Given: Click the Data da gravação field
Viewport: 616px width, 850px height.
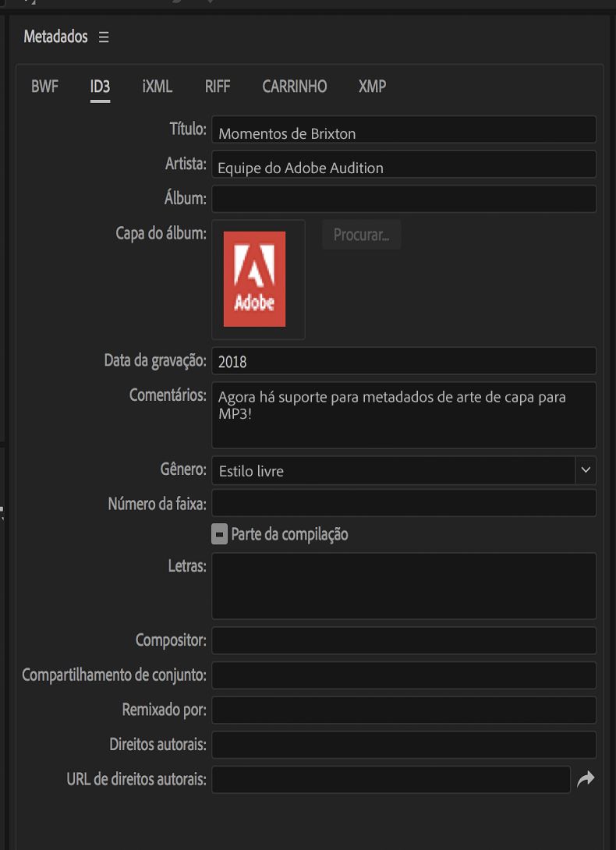Looking at the screenshot, I should click(404, 361).
